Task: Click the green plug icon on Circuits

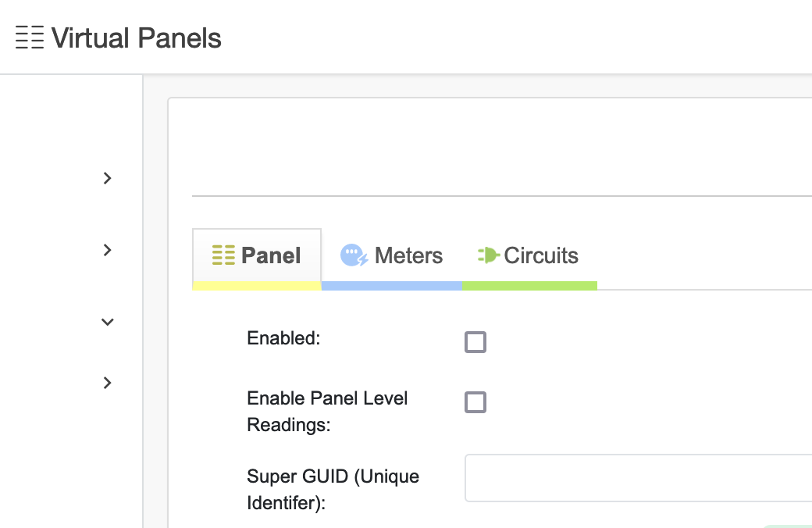Action: click(488, 255)
